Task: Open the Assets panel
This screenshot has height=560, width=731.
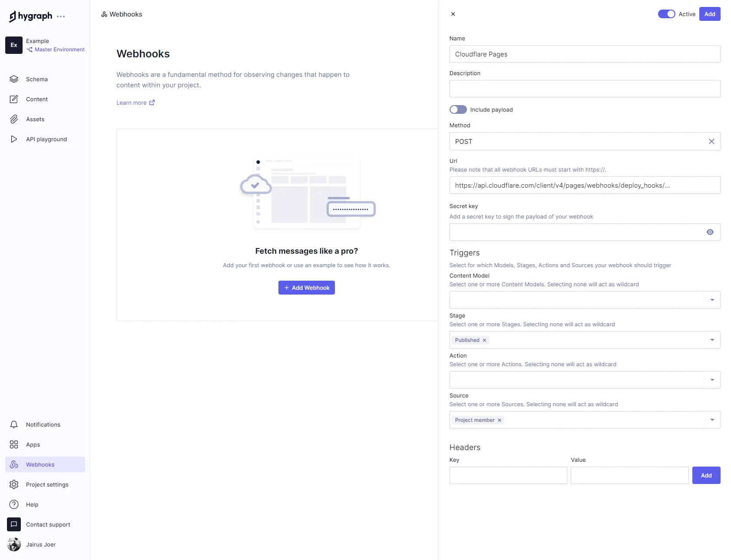Action: coord(35,119)
